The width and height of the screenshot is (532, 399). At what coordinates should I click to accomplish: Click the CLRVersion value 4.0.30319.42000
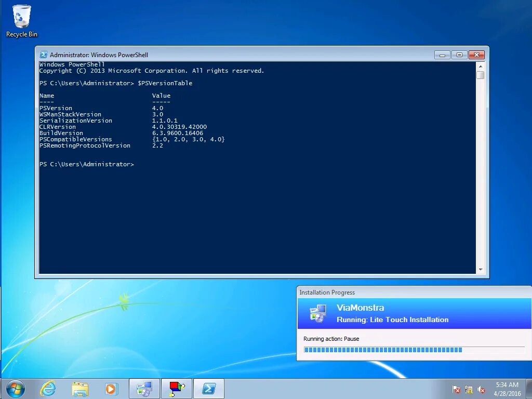(179, 127)
